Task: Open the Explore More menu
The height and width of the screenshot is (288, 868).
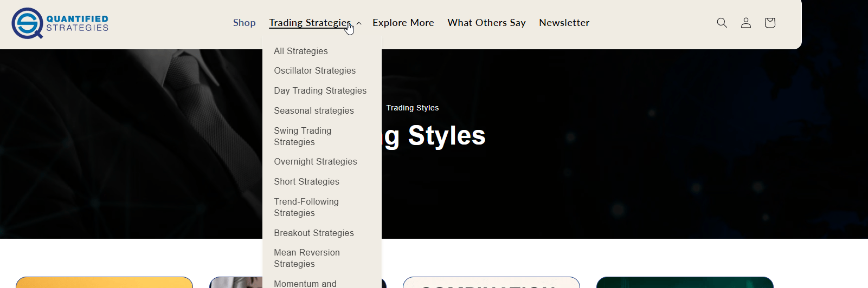Action: pos(403,23)
